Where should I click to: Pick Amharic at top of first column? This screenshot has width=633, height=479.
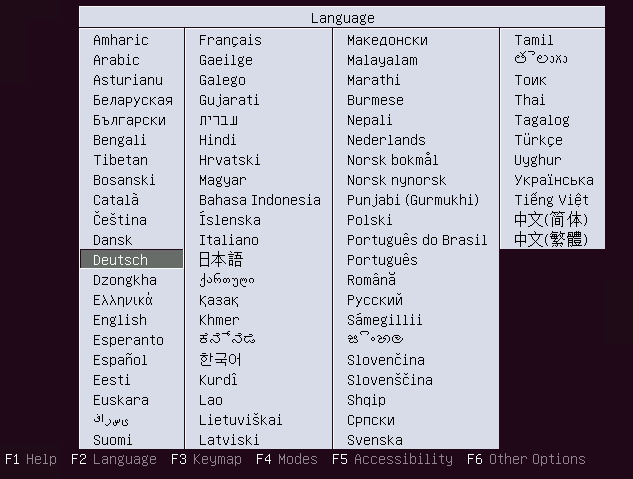click(x=120, y=40)
